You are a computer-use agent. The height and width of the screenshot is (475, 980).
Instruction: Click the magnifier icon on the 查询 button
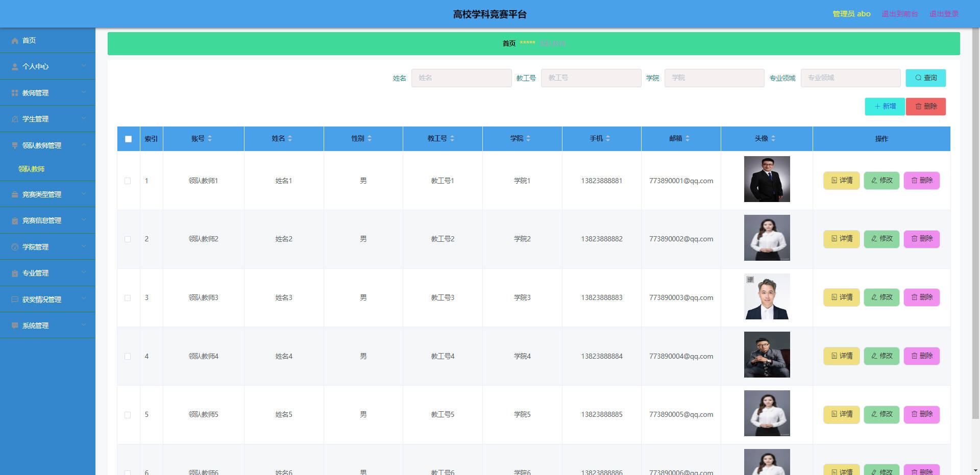(918, 78)
